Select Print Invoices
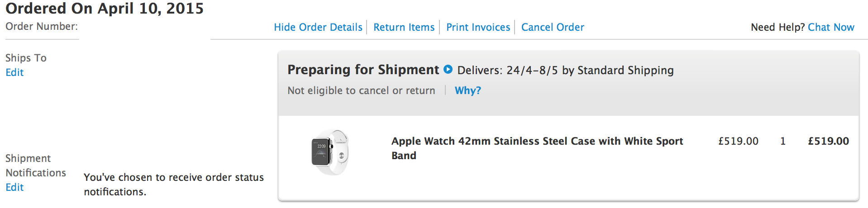Image resolution: width=868 pixels, height=208 pixels. [478, 27]
